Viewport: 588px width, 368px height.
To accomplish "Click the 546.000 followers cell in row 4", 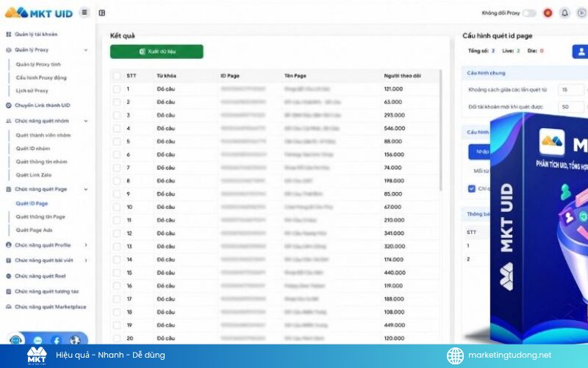I will pos(395,128).
